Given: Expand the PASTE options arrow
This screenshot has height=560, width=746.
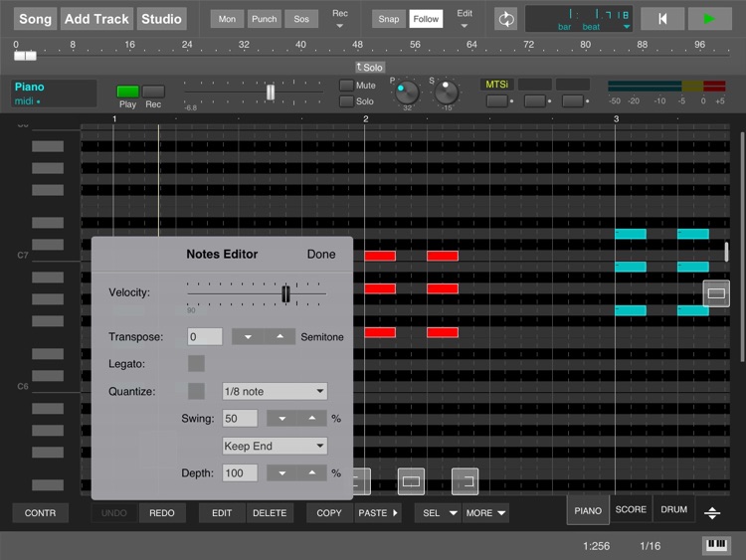Looking at the screenshot, I should click(x=395, y=513).
